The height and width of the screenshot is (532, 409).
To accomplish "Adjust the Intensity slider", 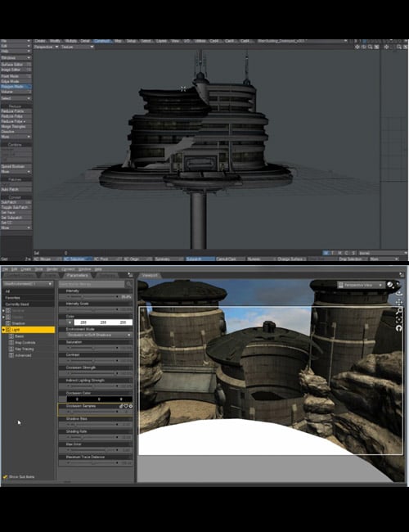I will (x=92, y=297).
